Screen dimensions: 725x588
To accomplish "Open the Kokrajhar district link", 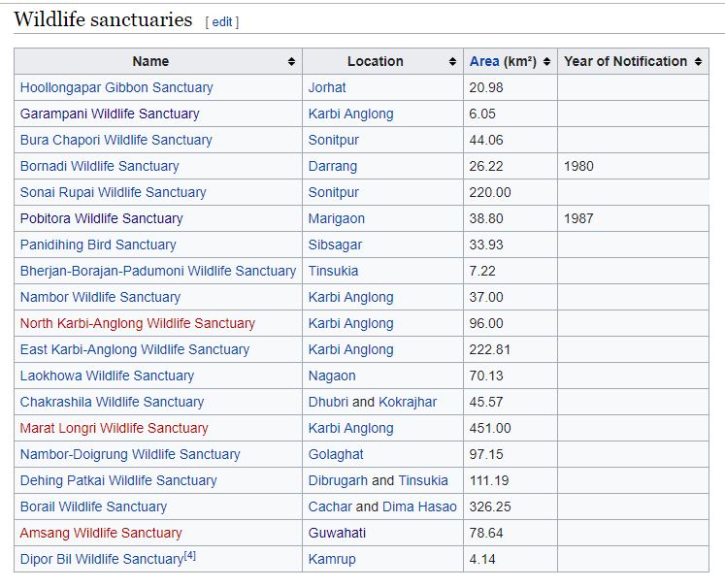I will [x=408, y=402].
